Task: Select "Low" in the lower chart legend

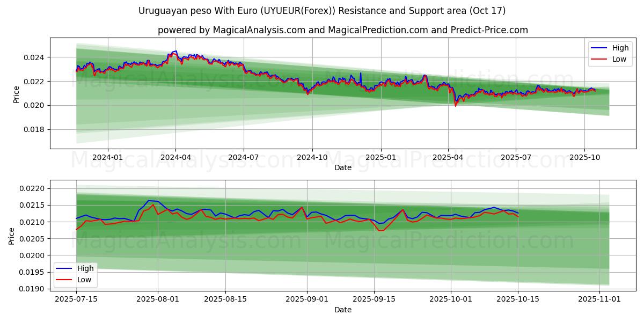Action: (x=84, y=280)
